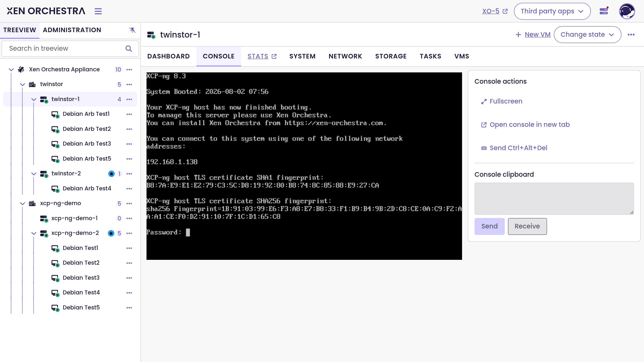Screen dimensions: 644x362
Task: Click the Fullscreen console icon
Action: (x=484, y=102)
